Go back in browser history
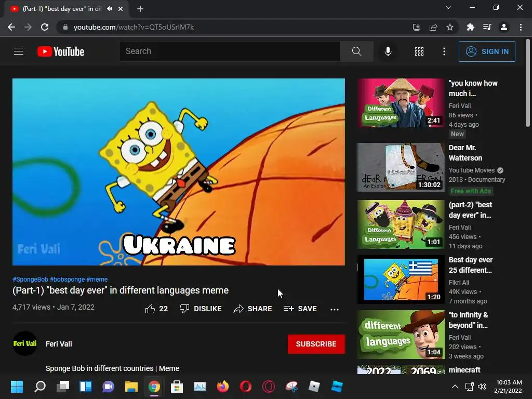The image size is (532, 399). pyautogui.click(x=11, y=27)
